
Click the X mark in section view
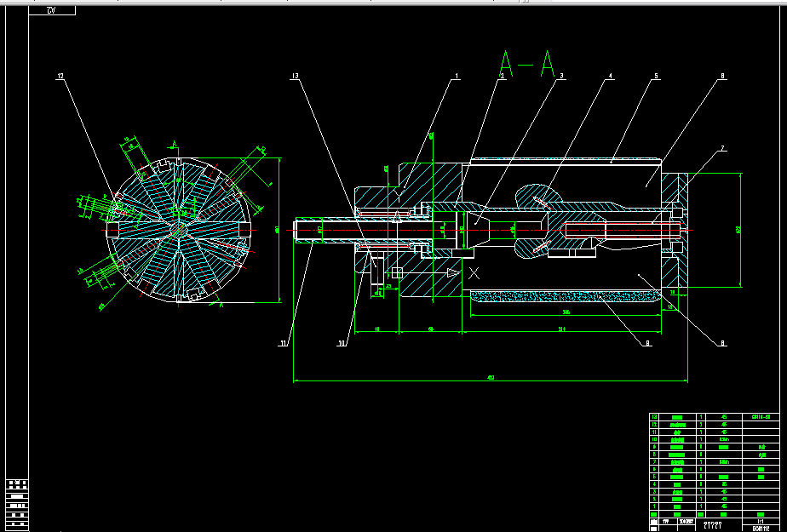474,273
